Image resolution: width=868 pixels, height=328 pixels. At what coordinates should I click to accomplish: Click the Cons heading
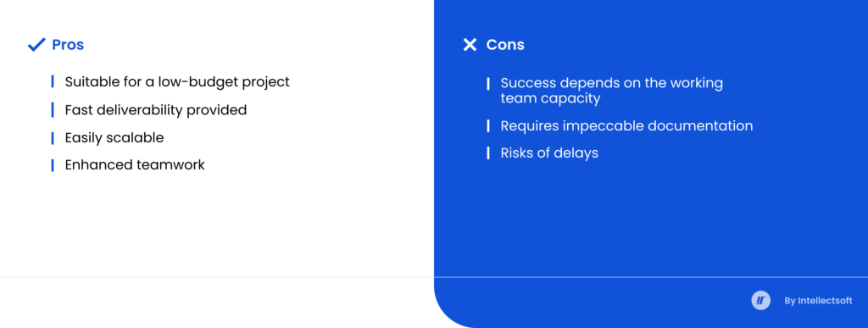(x=505, y=45)
